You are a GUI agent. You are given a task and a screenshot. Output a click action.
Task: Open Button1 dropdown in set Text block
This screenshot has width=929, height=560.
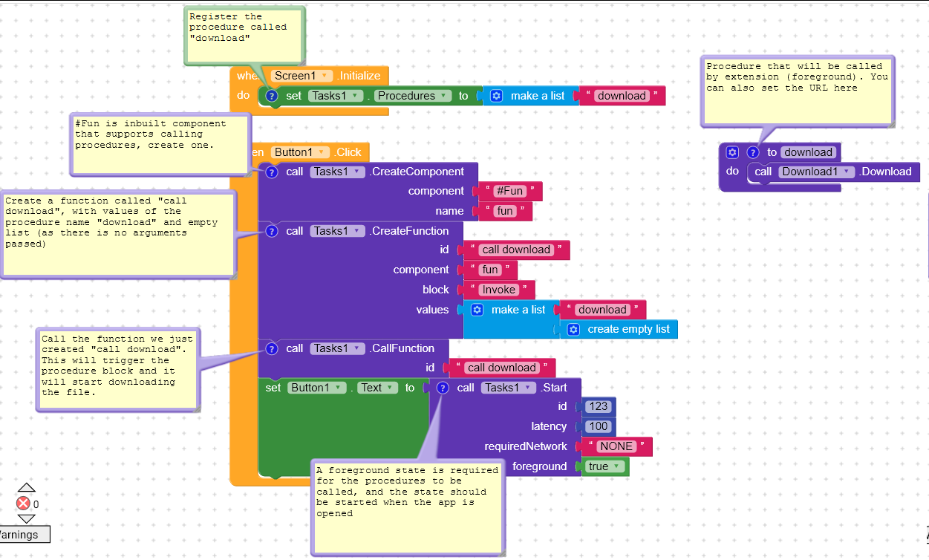[x=317, y=388]
